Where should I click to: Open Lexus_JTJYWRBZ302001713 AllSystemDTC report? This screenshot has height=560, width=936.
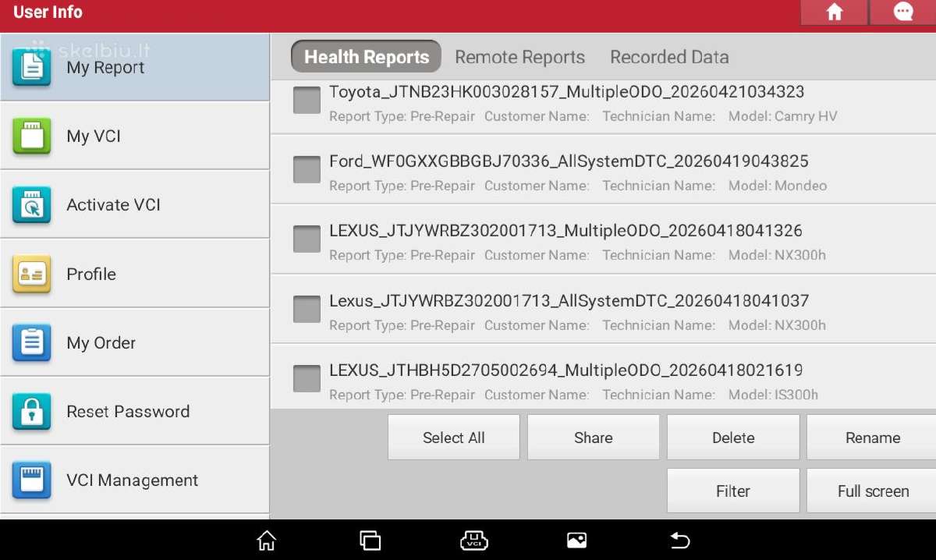click(603, 309)
